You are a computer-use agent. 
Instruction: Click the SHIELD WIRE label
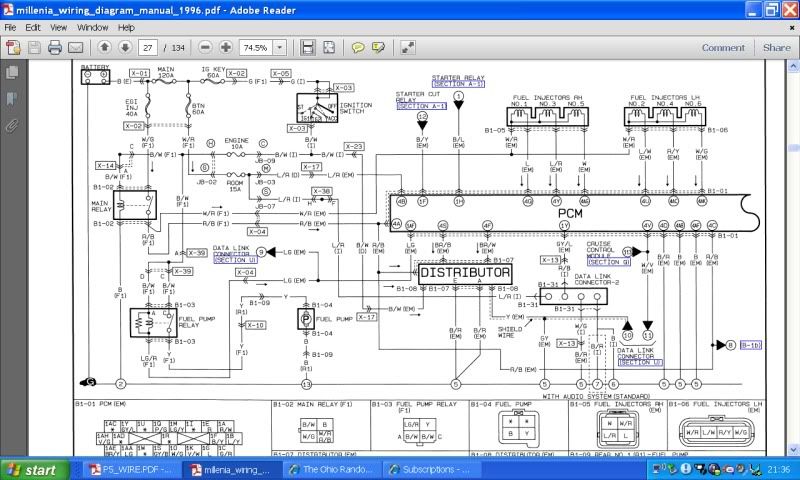[510, 332]
